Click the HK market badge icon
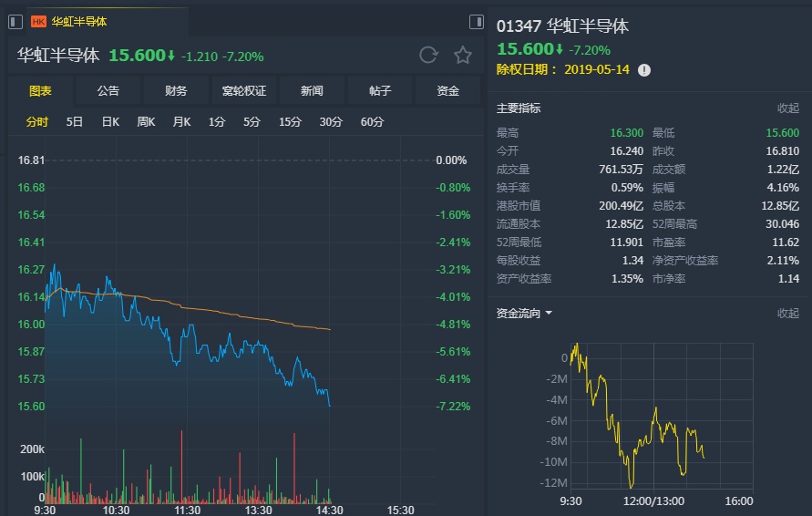812x516 pixels. coord(39,22)
